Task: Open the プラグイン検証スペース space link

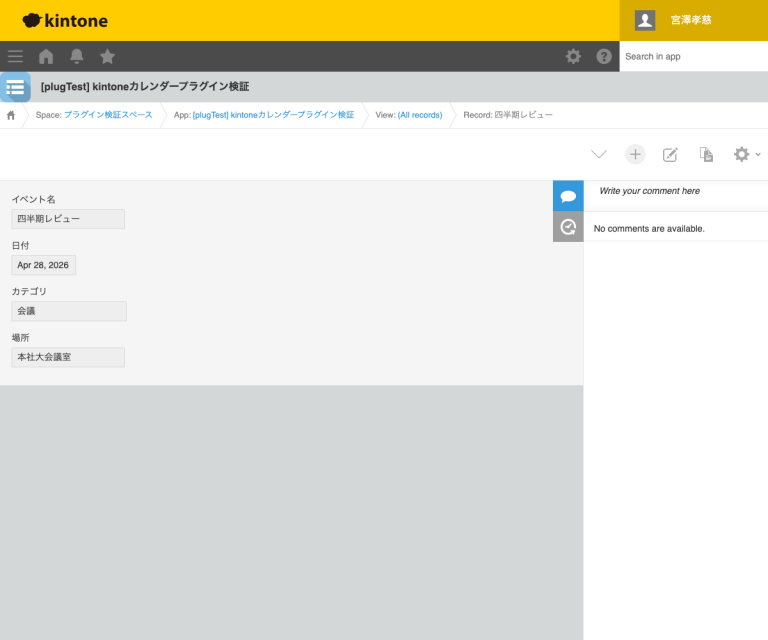Action: pyautogui.click(x=108, y=115)
